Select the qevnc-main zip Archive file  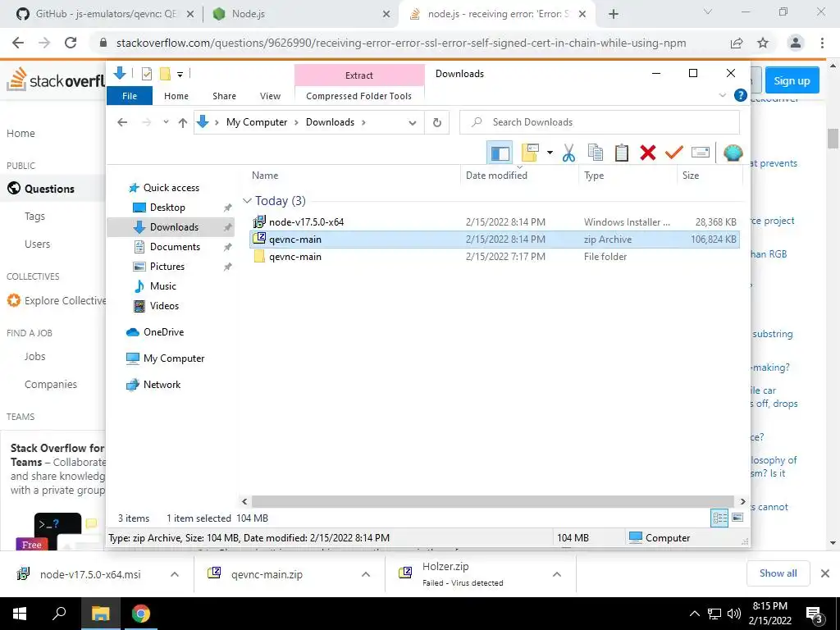495,240
